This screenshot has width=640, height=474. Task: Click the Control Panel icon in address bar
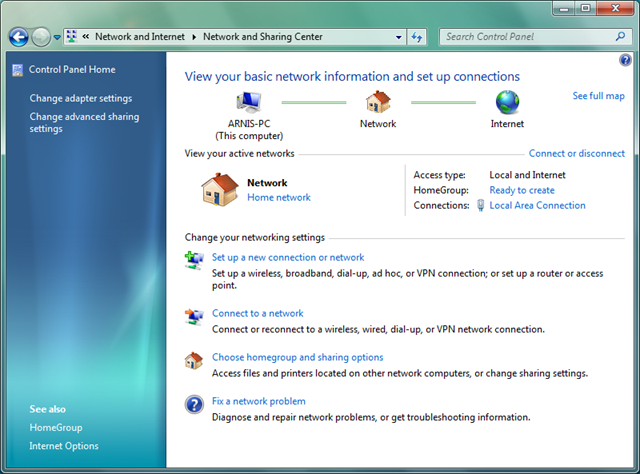pyautogui.click(x=71, y=37)
